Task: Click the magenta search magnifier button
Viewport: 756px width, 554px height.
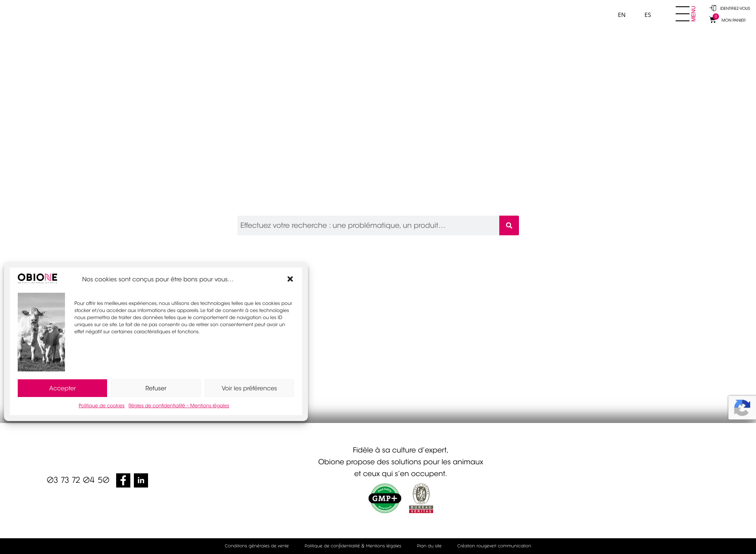Action: pos(509,225)
